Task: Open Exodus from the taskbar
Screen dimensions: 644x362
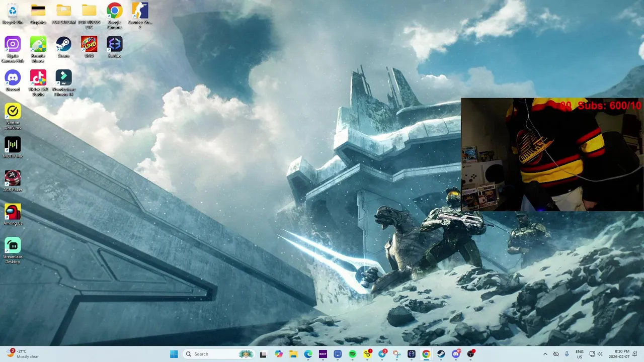Action: pyautogui.click(x=412, y=354)
